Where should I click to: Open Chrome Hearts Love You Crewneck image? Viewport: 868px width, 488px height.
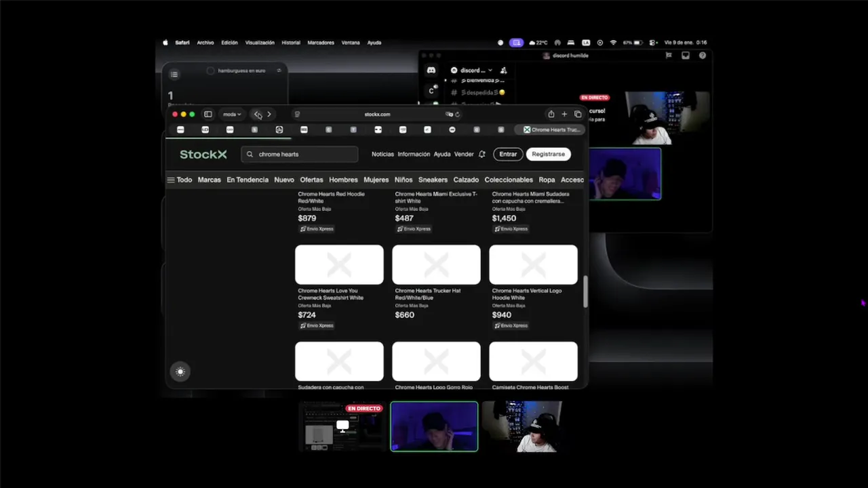coord(339,265)
